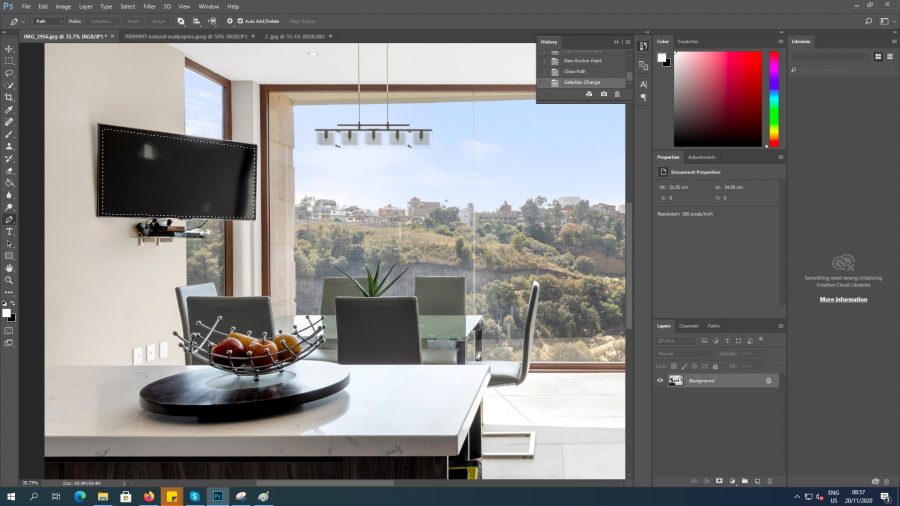This screenshot has height=506, width=900.
Task: Collapse the History panel with double arrows
Action: 616,42
